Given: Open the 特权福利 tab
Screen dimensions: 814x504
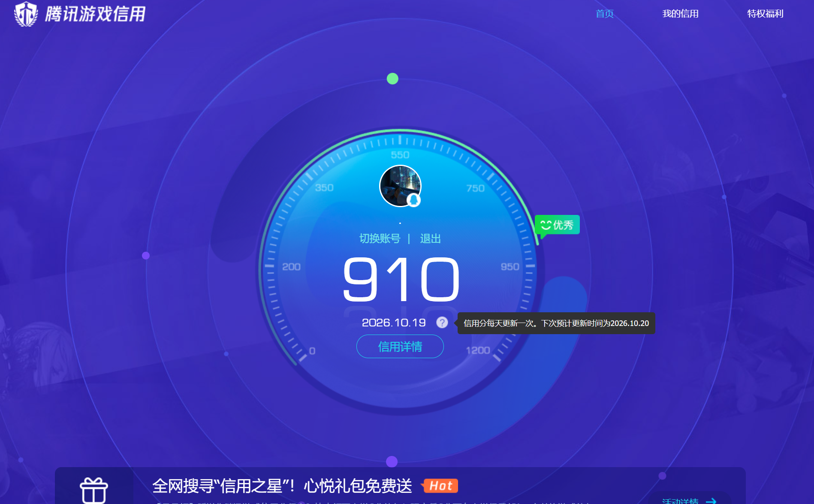Looking at the screenshot, I should pos(765,14).
